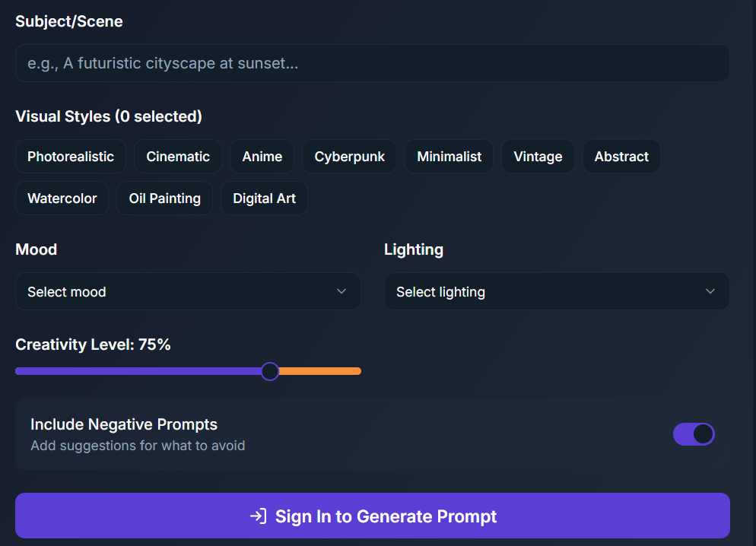This screenshot has height=546, width=756.
Task: Pick the Minimalist style option
Action: (449, 156)
